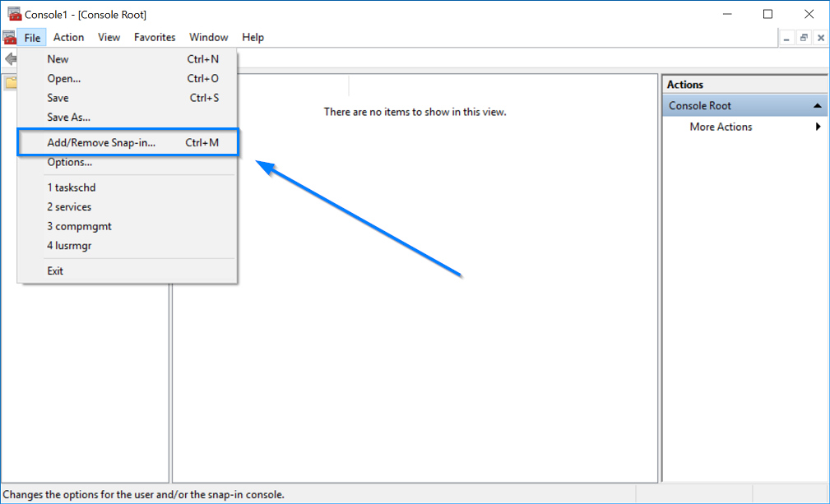
Task: Select Options... in the File menu
Action: tap(127, 162)
